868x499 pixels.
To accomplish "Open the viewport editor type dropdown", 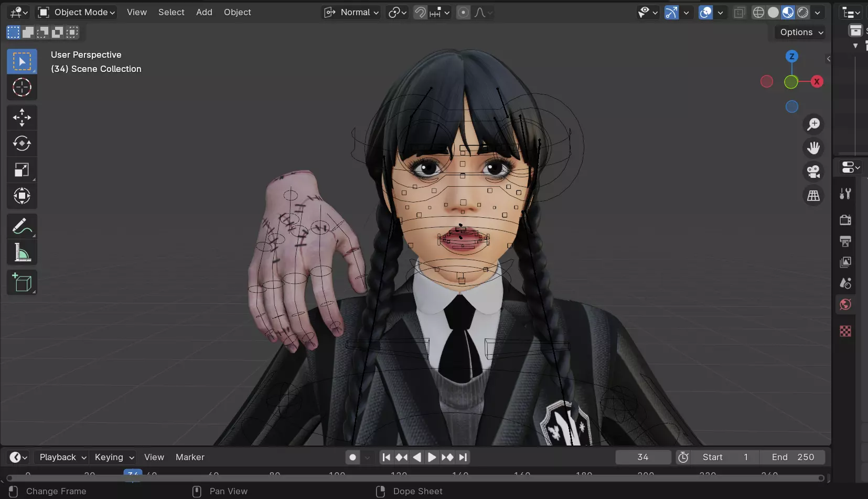I will 19,12.
